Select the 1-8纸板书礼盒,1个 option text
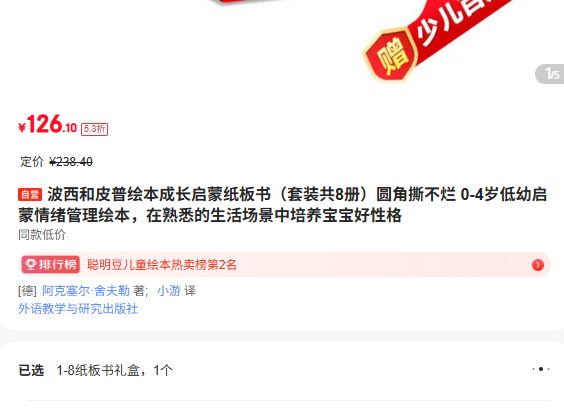Screen dimensions: 564x410 click(x=115, y=370)
